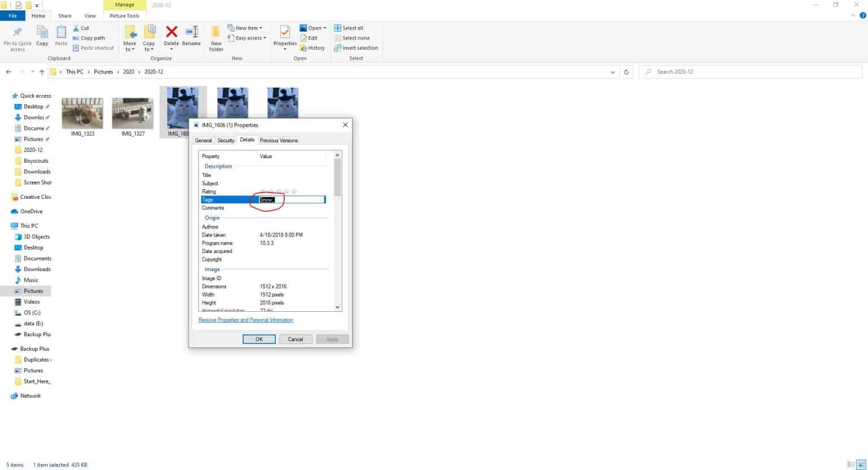Set a five-star Rating for the image
868x470 pixels.
(294, 191)
